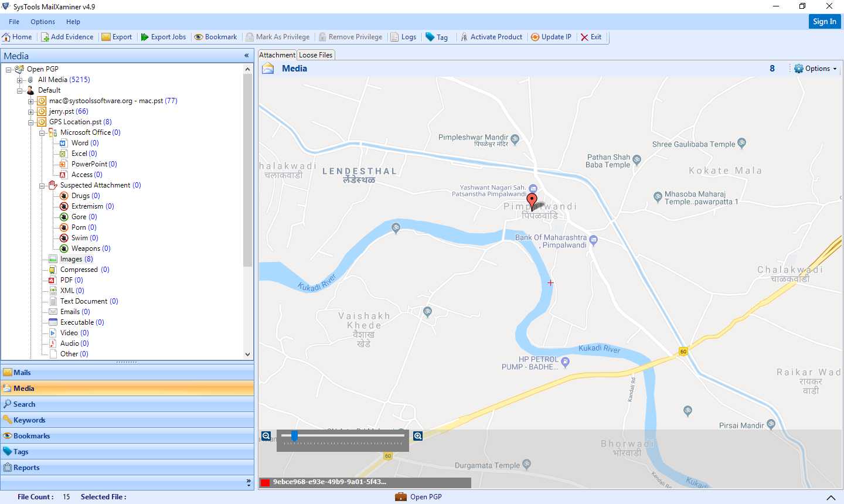Open the File menu

14,22
